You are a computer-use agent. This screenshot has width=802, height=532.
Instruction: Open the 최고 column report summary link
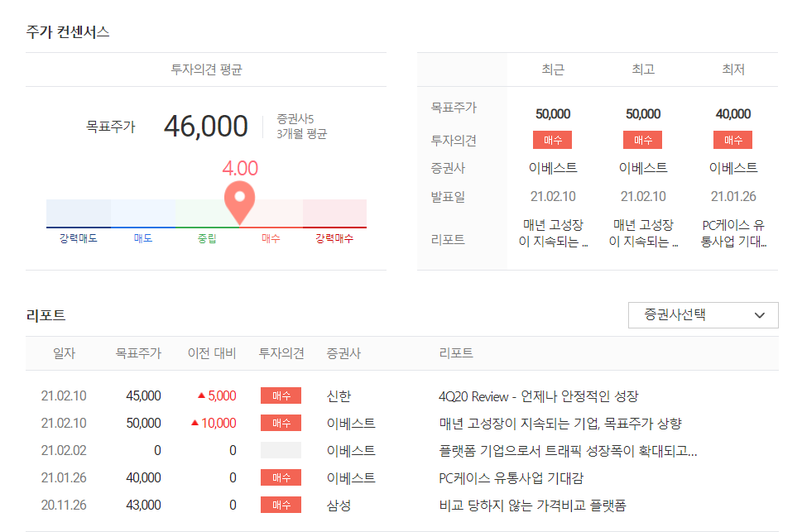click(643, 233)
